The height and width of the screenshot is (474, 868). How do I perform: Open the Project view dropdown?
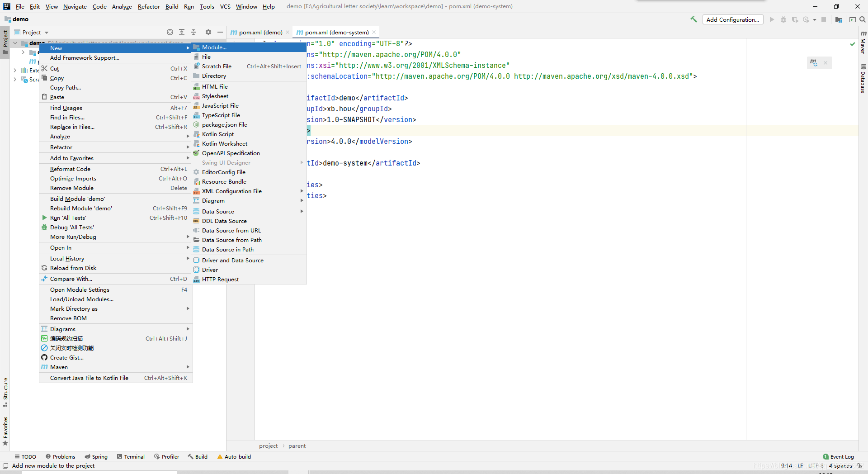tap(31, 32)
